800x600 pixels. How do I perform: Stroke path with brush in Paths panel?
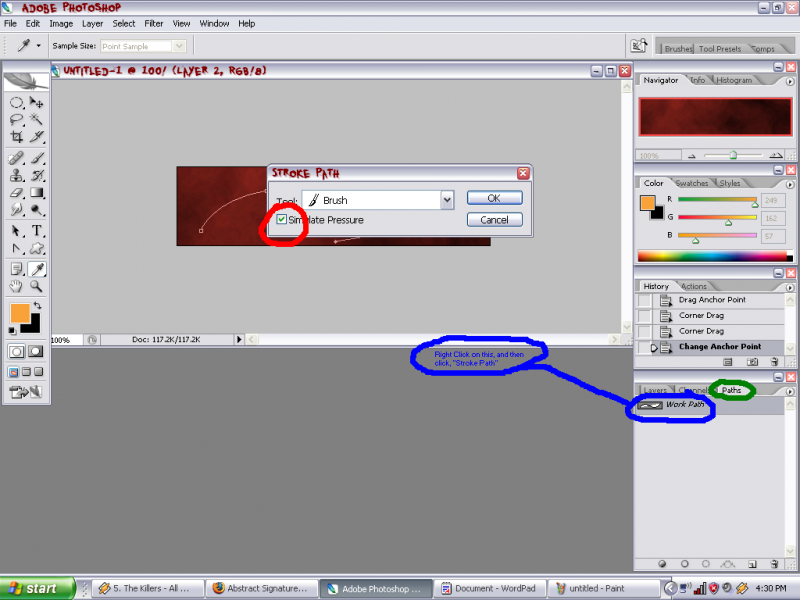click(685, 564)
